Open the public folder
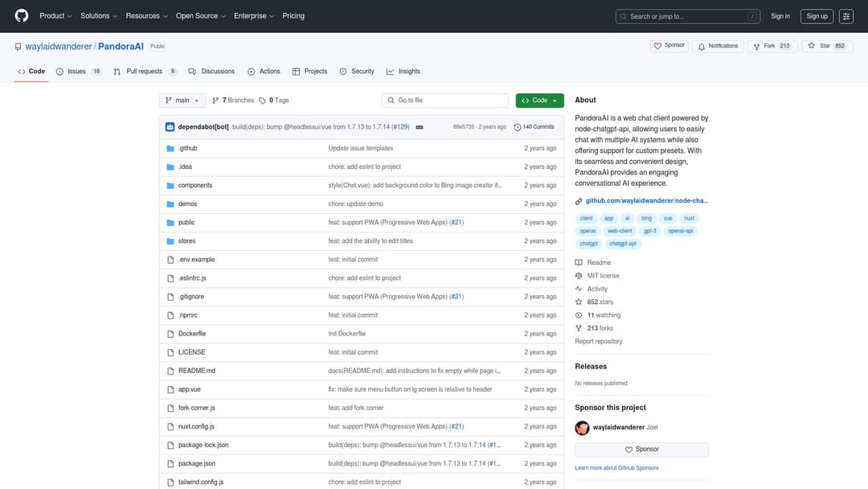 pyautogui.click(x=186, y=223)
